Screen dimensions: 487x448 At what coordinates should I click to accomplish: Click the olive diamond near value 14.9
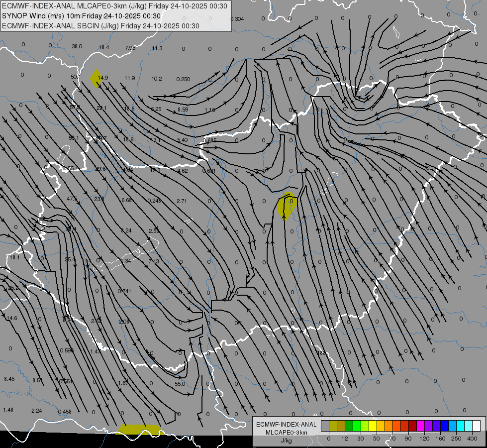97,78
